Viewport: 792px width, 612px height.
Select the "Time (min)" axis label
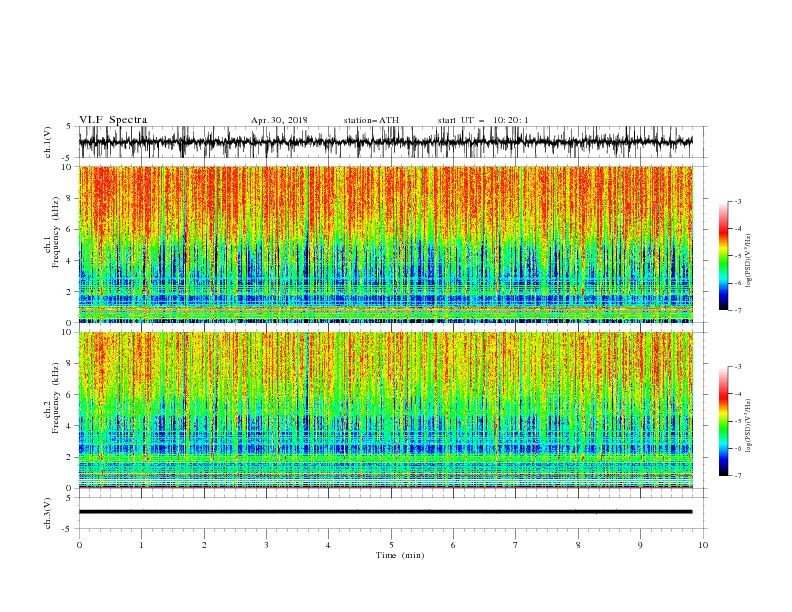pyautogui.click(x=400, y=555)
